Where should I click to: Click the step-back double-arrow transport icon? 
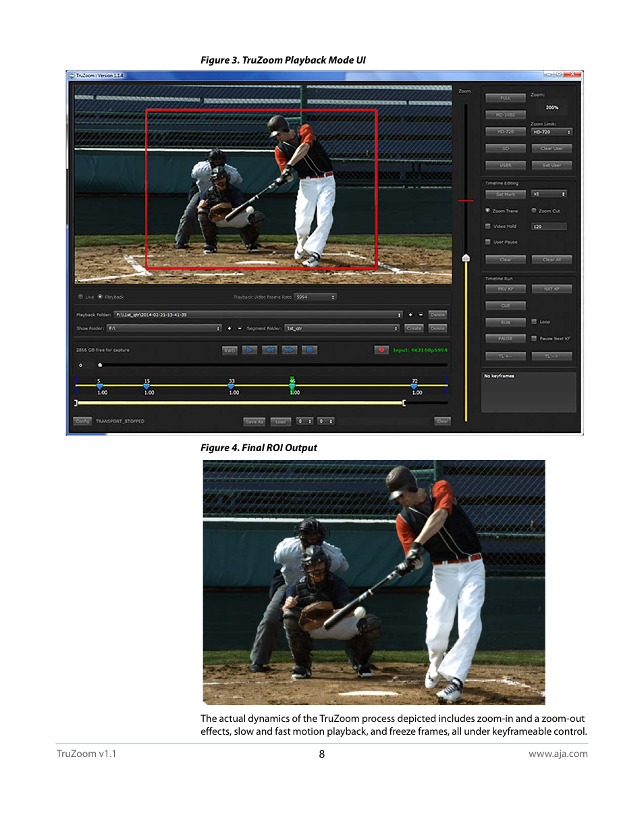click(x=269, y=350)
